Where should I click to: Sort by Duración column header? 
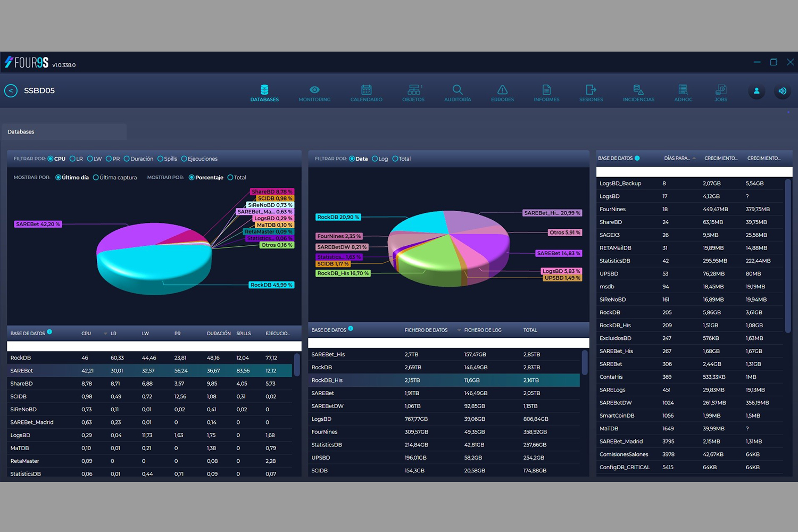pyautogui.click(x=219, y=334)
